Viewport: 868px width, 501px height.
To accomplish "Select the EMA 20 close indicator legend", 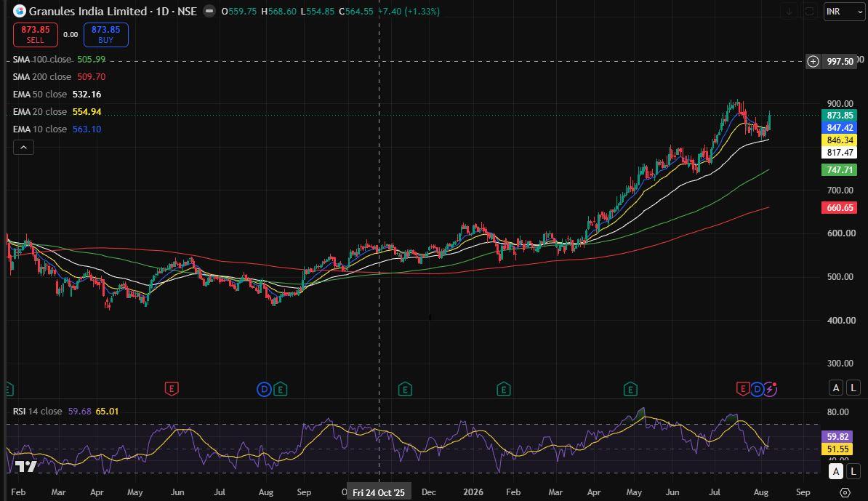I will [57, 112].
